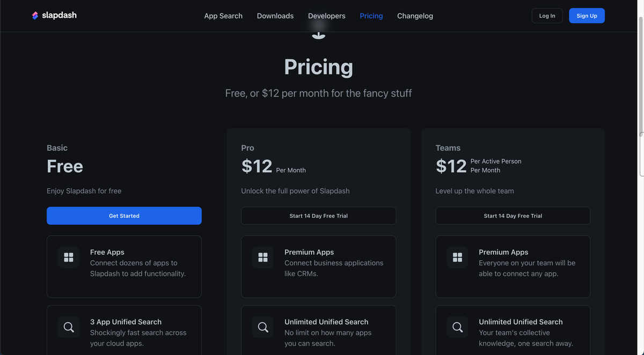Open the Downloads nav item

(x=275, y=16)
